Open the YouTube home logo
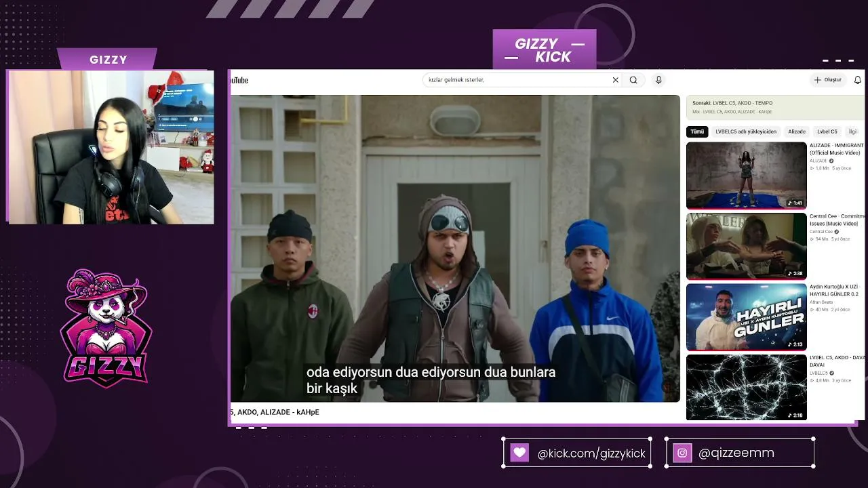This screenshot has height=488, width=868. point(239,80)
